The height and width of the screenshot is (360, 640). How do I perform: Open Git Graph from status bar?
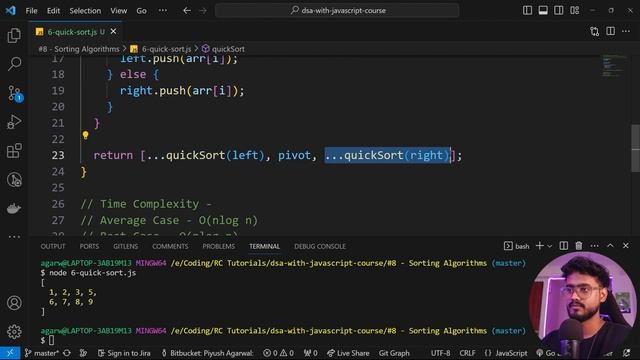394,353
